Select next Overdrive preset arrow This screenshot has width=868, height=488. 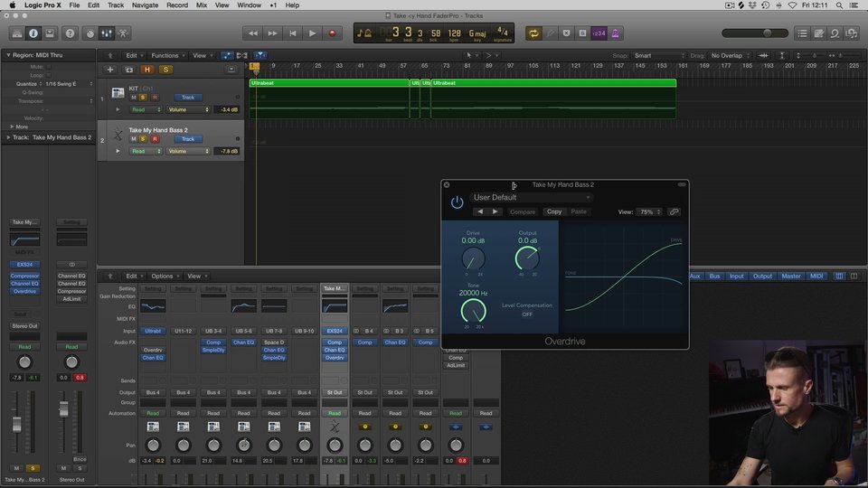[495, 211]
